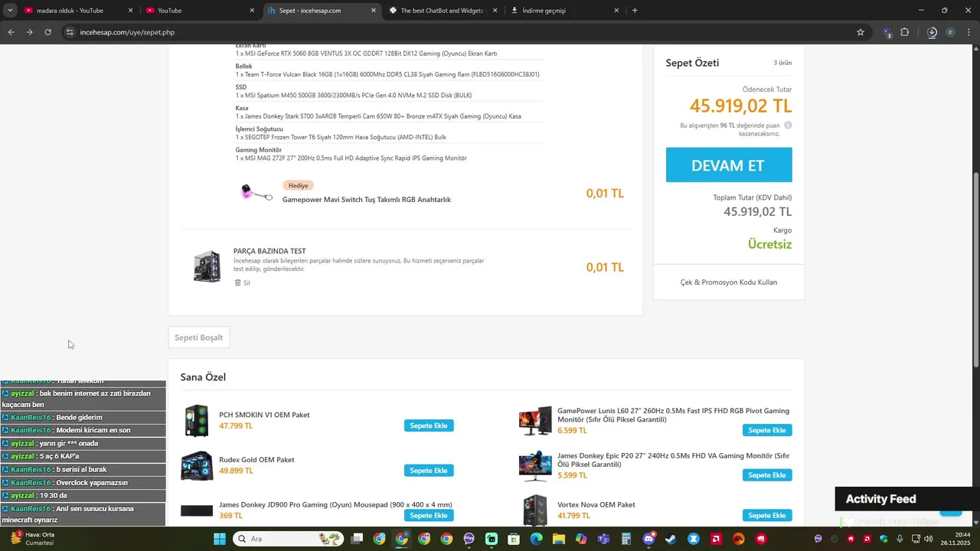Launch Microsoft Edge from taskbar
This screenshot has height=551, width=980.
(536, 539)
